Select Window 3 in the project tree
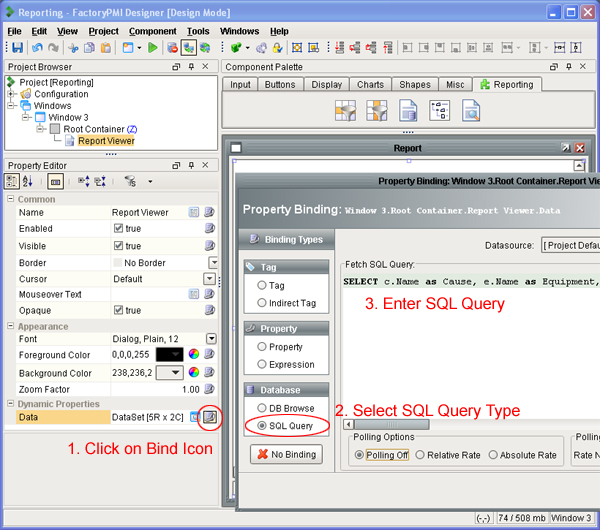Screen dimensions: 600x530 pyautogui.click(x=68, y=117)
